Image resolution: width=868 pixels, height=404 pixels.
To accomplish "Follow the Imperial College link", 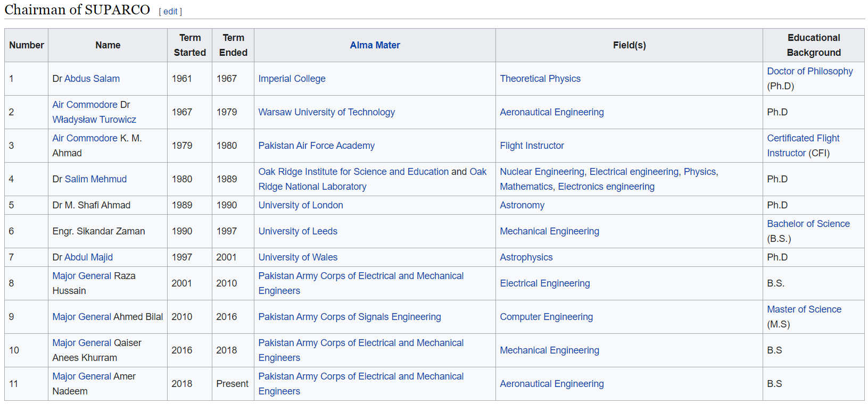I will tap(292, 79).
